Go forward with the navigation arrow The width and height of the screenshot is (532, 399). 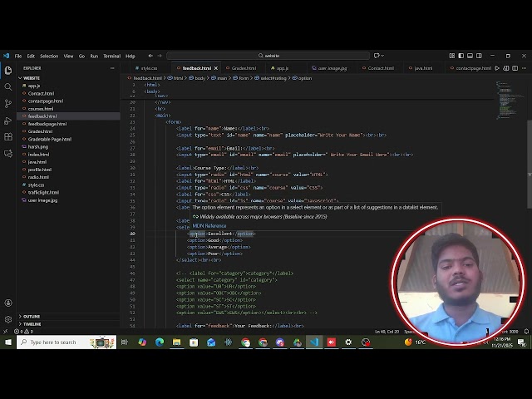(160, 56)
